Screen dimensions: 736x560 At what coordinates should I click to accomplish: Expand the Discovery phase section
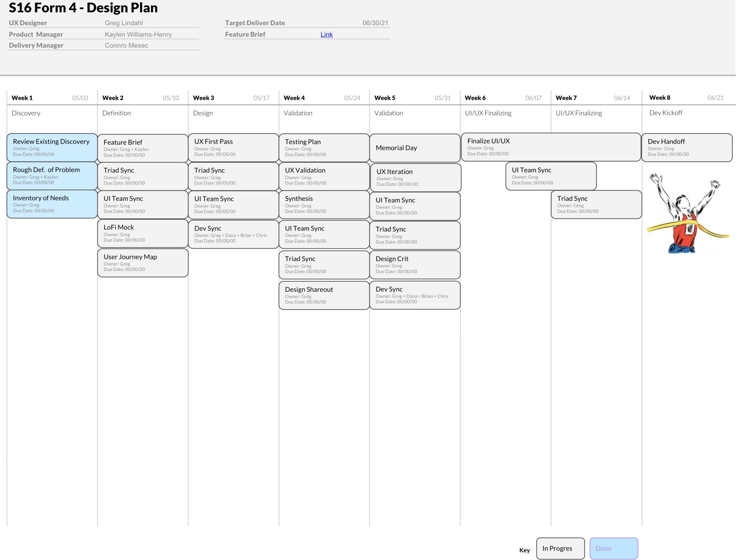pyautogui.click(x=26, y=112)
